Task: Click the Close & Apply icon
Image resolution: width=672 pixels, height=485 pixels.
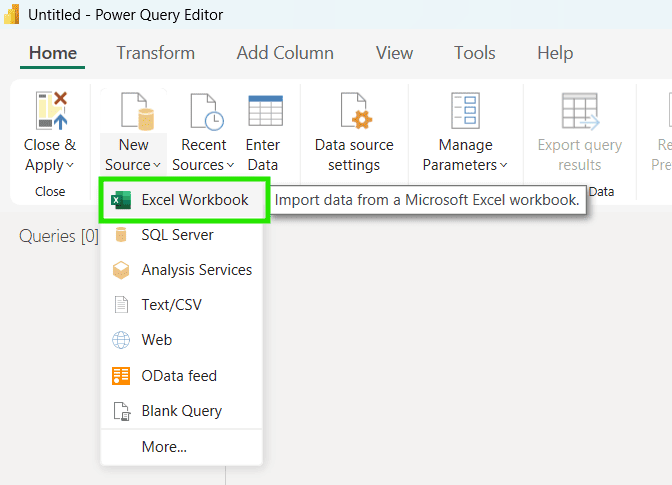Action: pos(51,111)
